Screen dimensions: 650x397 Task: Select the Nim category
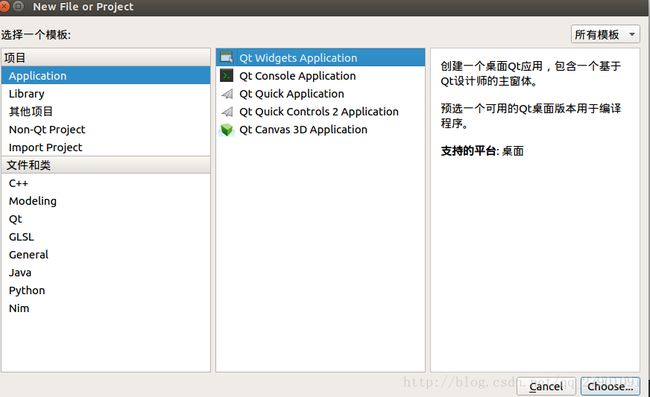point(106,308)
